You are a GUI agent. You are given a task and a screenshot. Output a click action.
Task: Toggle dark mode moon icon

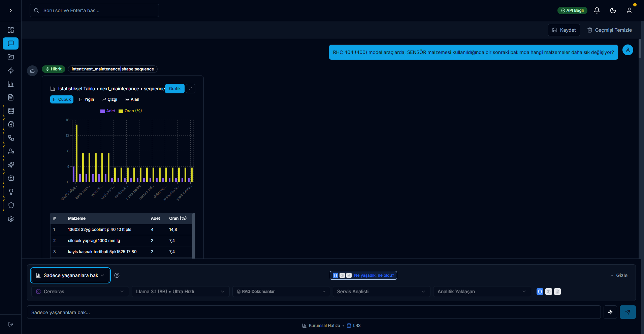coord(613,10)
